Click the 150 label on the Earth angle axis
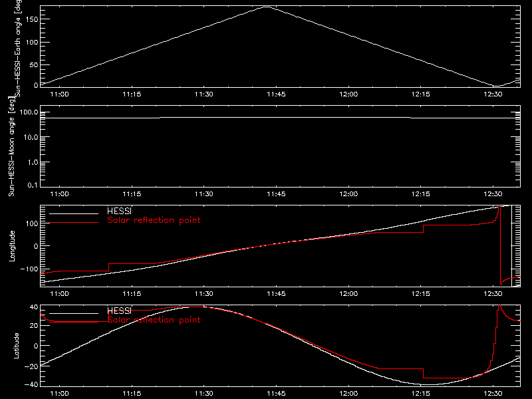 (x=31, y=19)
